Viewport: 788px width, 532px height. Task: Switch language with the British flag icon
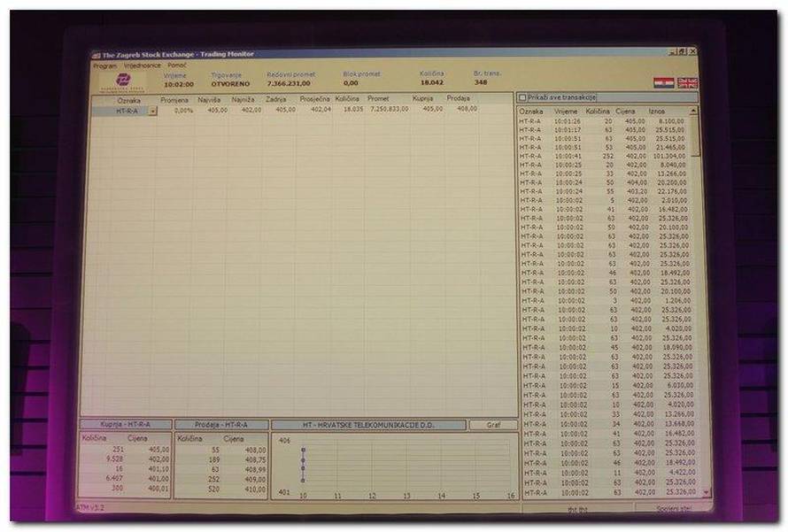tap(687, 82)
